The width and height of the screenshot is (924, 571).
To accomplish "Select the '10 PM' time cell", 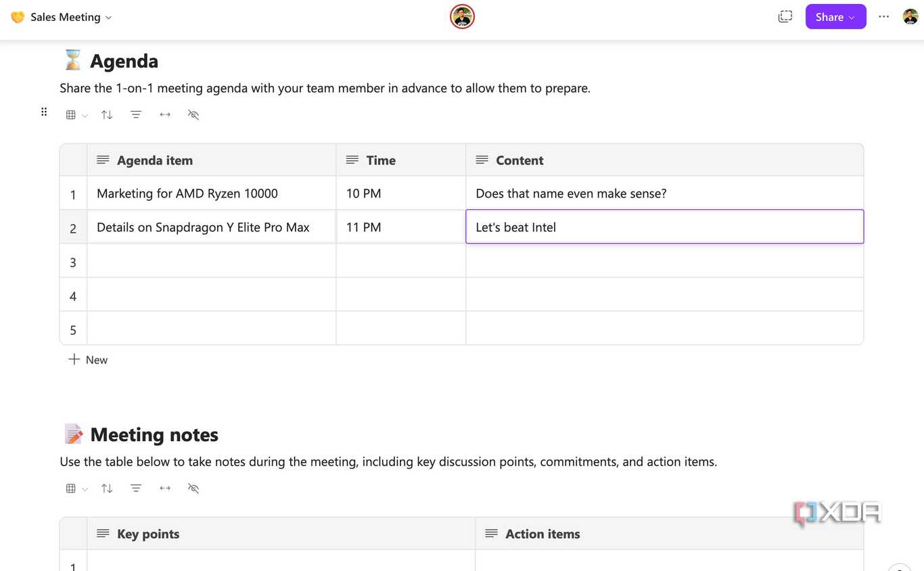I will coord(401,193).
